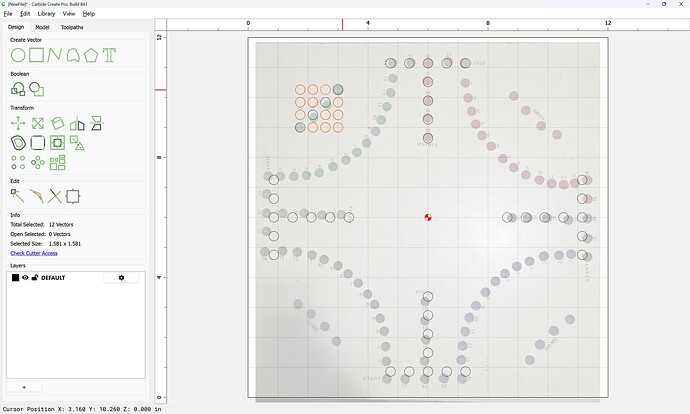The height and width of the screenshot is (414, 690).
Task: Add a new layer with plus button
Action: pos(24,387)
